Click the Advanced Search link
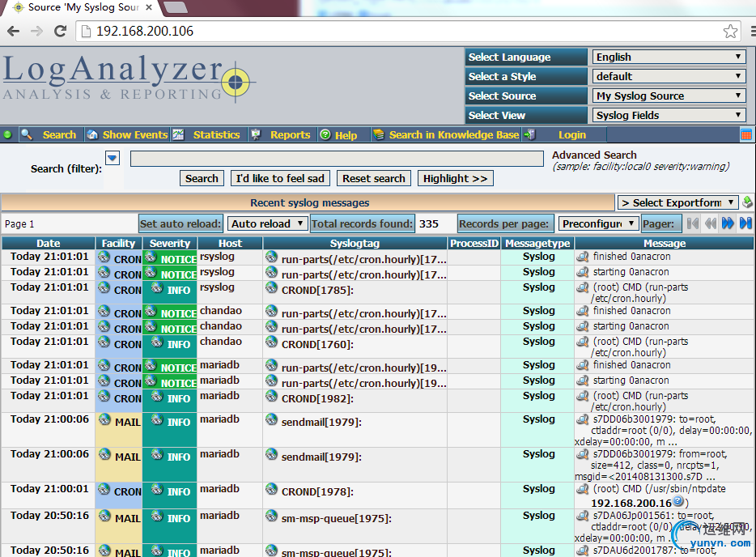Viewport: 756px width, 557px height. coord(594,155)
